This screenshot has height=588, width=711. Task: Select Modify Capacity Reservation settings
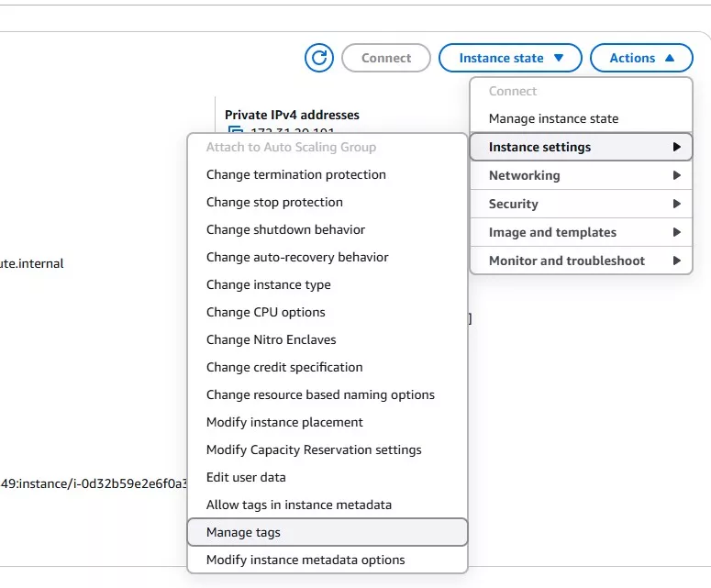314,449
